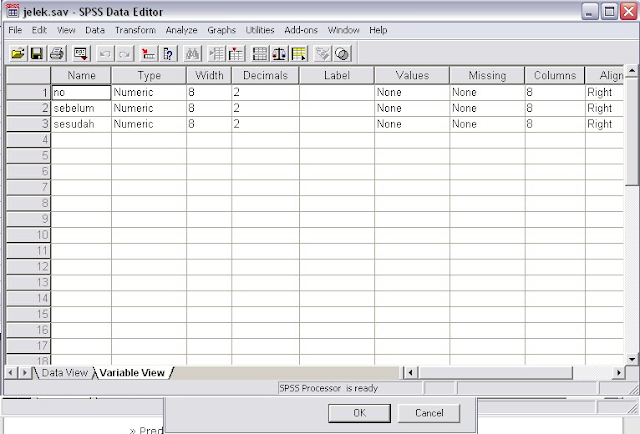
Task: Click the Missing column header
Action: pyautogui.click(x=487, y=76)
